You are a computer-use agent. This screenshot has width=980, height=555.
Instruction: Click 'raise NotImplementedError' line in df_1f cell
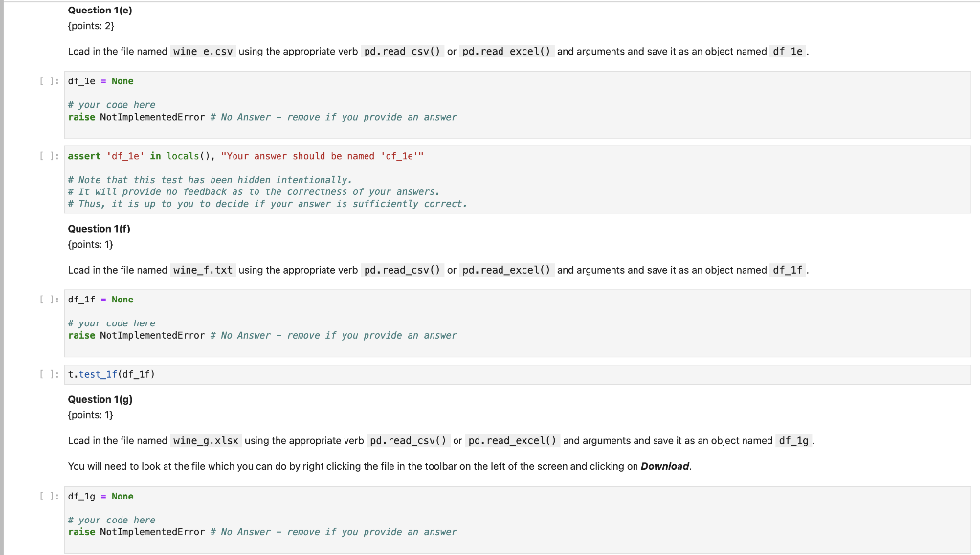click(x=262, y=335)
